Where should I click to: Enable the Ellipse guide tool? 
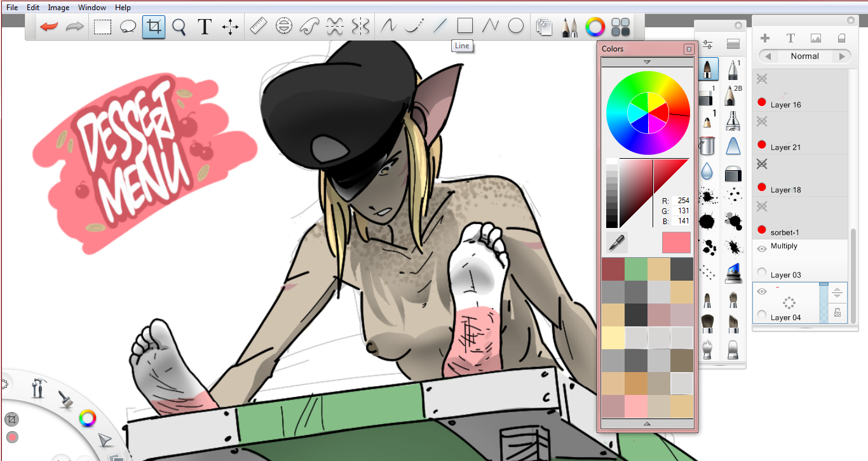284,26
